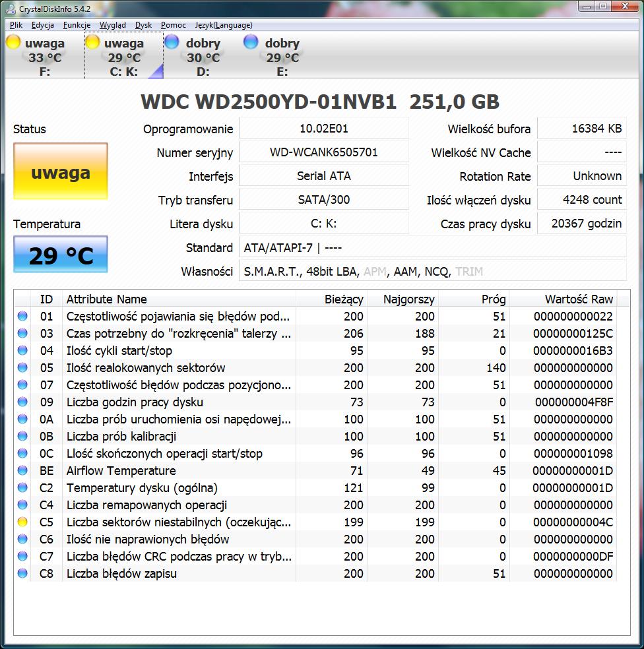Click the Próg column header
Image resolution: width=644 pixels, height=649 pixels.
pos(474,299)
